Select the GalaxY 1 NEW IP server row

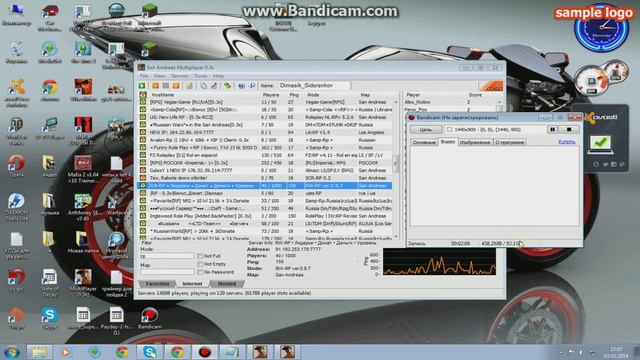[265, 170]
